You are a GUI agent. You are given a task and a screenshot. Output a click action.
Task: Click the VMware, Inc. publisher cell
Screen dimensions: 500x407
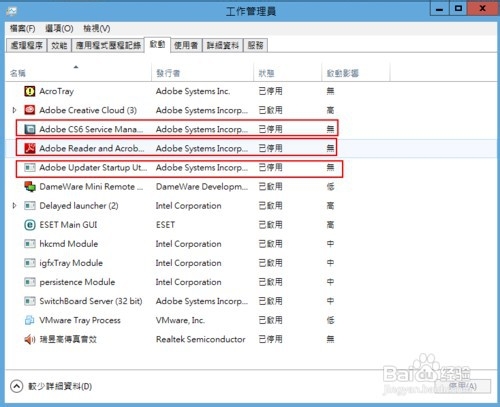(180, 320)
